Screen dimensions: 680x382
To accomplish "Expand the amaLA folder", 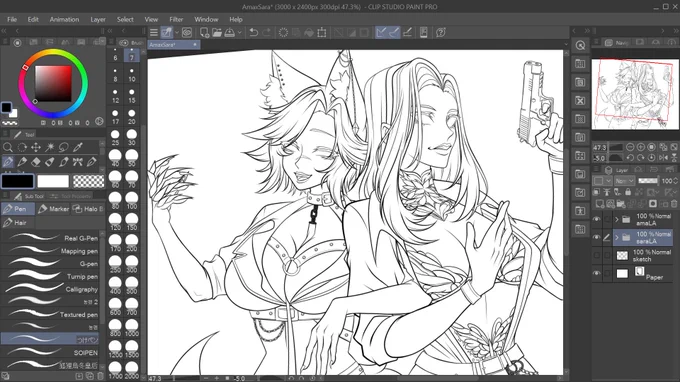I will (617, 219).
